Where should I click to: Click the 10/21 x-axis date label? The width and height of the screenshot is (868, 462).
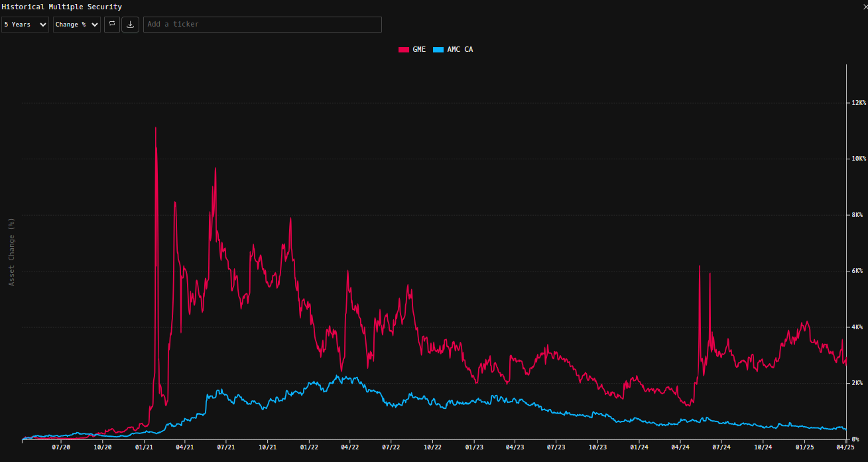tap(267, 448)
